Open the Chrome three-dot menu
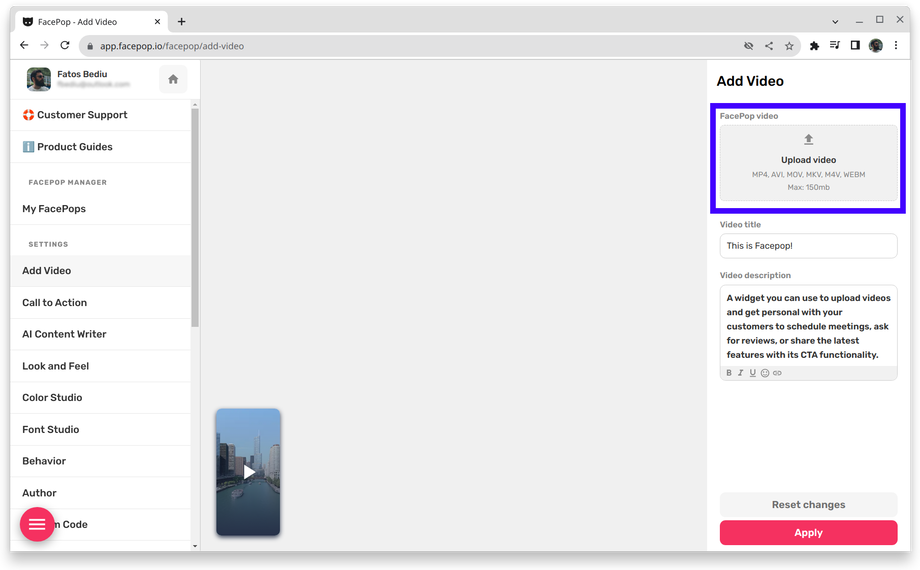The width and height of the screenshot is (920, 570). point(896,45)
